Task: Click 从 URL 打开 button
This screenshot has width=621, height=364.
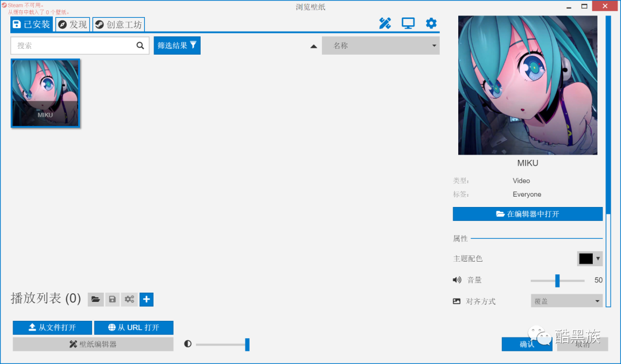Action: (x=134, y=328)
